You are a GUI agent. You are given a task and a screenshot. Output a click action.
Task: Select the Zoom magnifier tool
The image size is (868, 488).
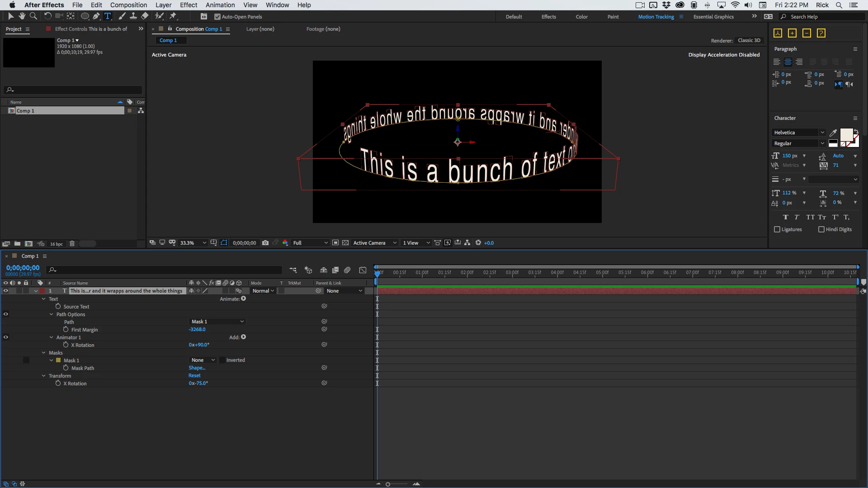33,16
